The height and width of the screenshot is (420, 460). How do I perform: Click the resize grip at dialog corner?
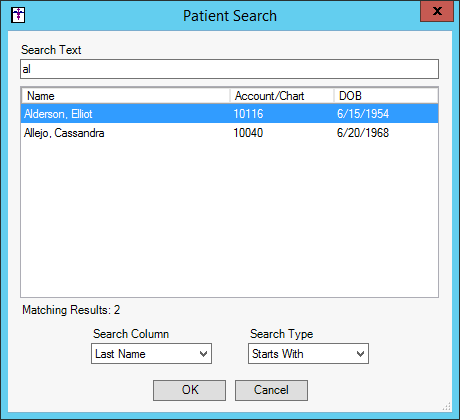click(447, 407)
